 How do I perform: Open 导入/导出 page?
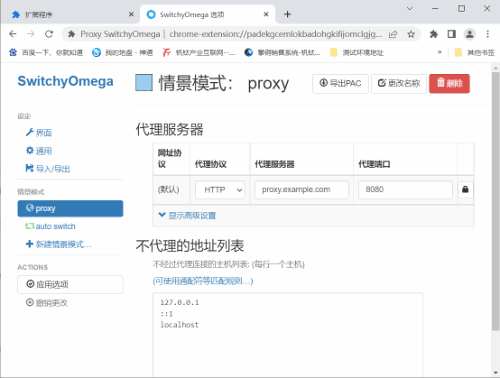(x=48, y=169)
